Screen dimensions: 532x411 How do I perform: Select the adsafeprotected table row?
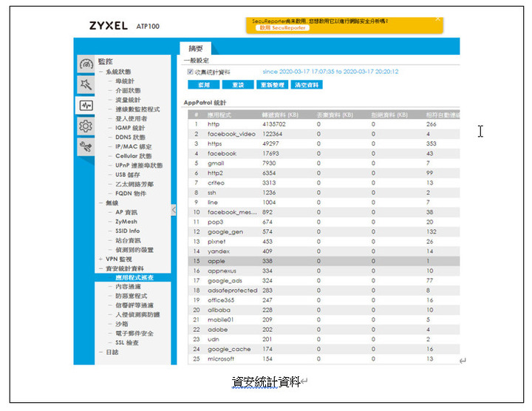pyautogui.click(x=324, y=291)
